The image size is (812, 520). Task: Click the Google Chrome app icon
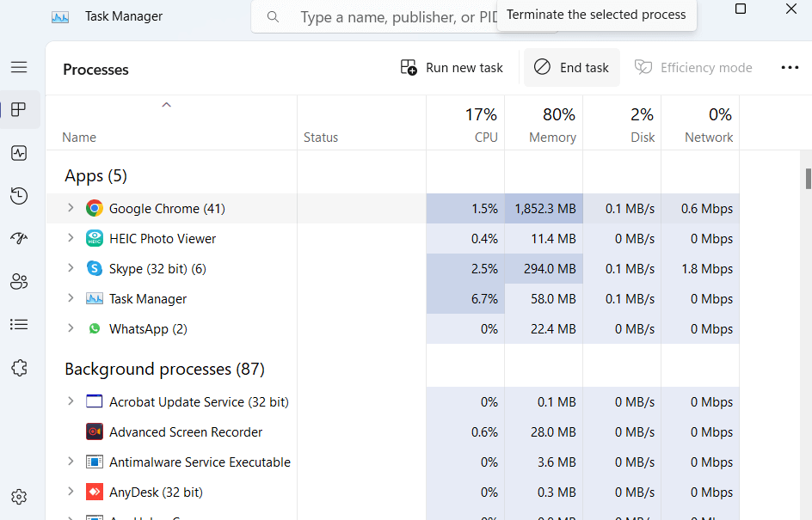[95, 209]
